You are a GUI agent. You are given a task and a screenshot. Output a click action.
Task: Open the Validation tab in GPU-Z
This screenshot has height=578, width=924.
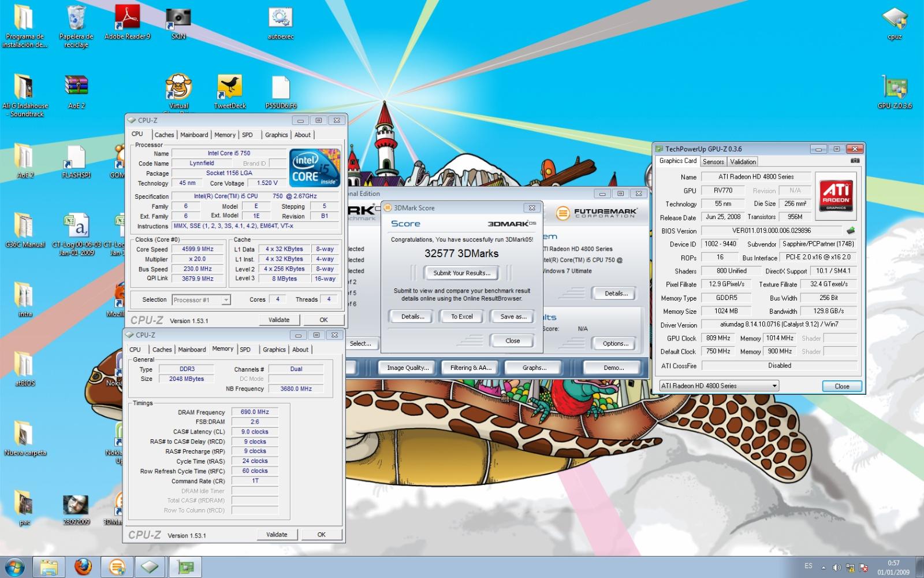pos(743,162)
